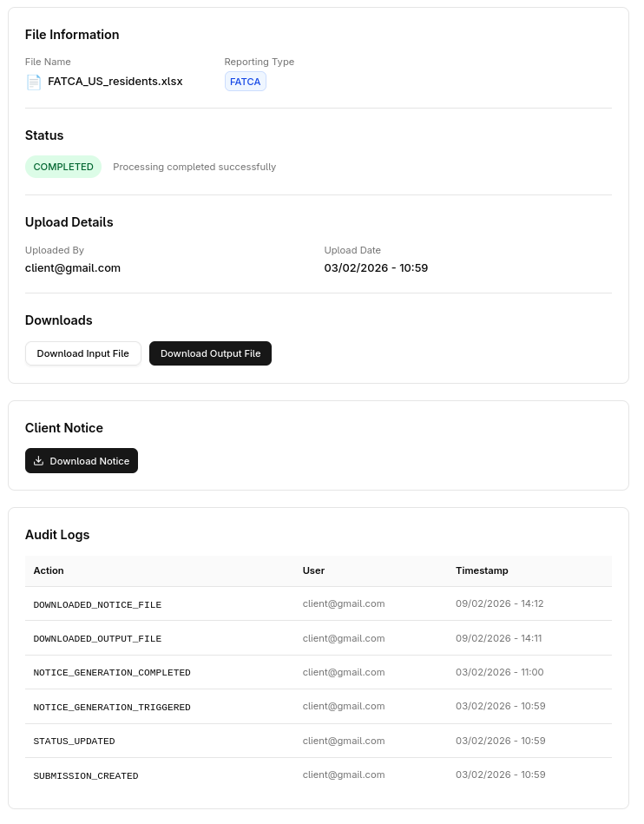
Task: Click the Audit Logs section heading
Action: click(57, 535)
